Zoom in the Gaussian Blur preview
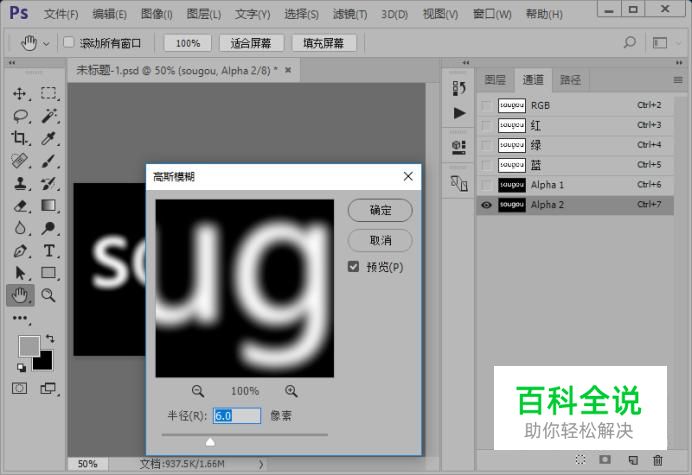This screenshot has height=475, width=692. (291, 391)
